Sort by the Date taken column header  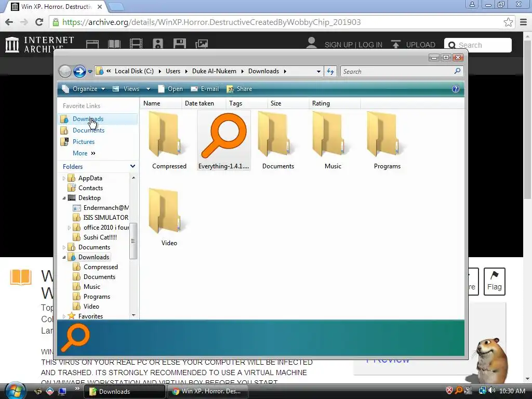(x=204, y=103)
